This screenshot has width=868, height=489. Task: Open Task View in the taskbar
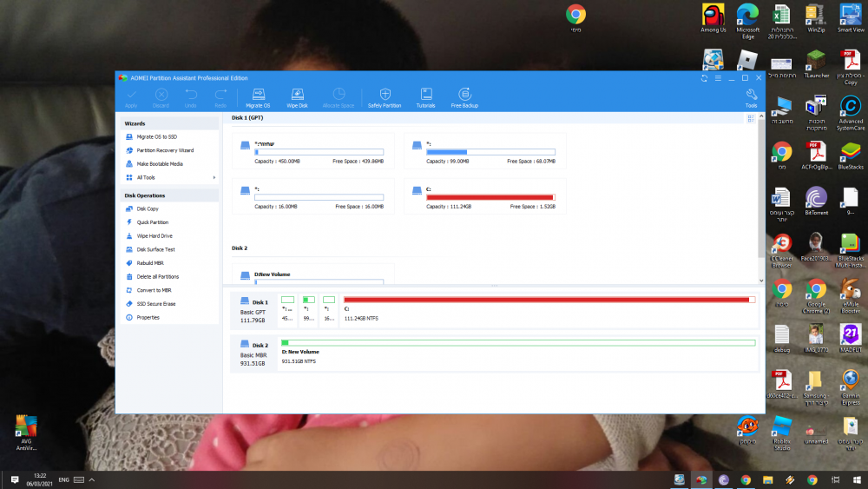pos(835,480)
